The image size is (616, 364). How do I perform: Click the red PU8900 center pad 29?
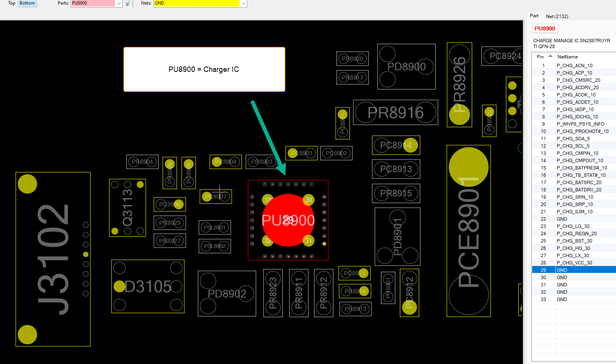(x=288, y=220)
